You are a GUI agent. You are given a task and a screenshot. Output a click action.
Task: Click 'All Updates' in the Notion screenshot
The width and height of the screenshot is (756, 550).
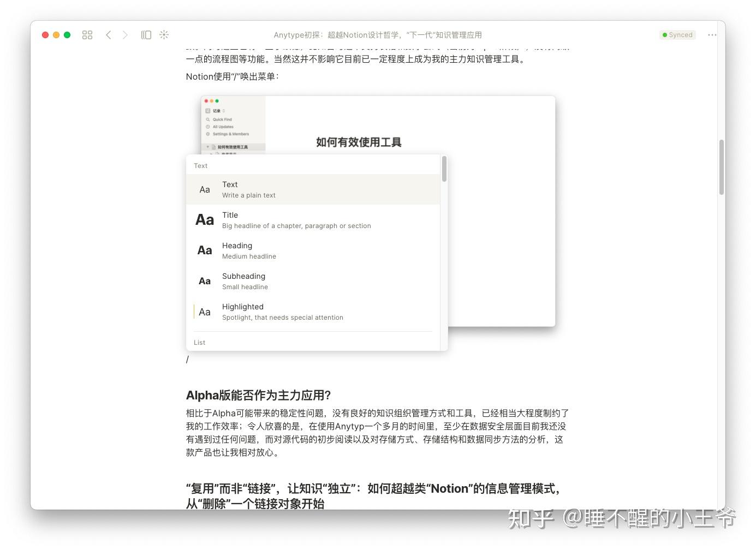tap(223, 127)
